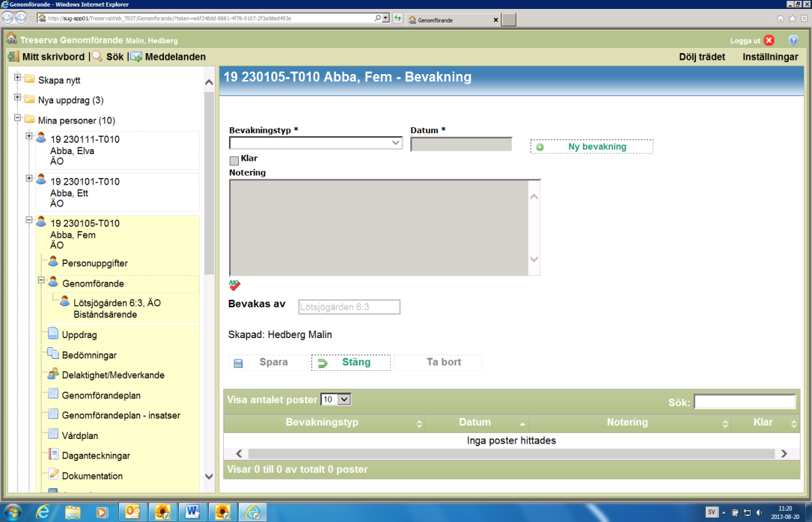Click the Sök magnifier icon in menu bar
This screenshot has height=522, width=812.
click(x=97, y=56)
